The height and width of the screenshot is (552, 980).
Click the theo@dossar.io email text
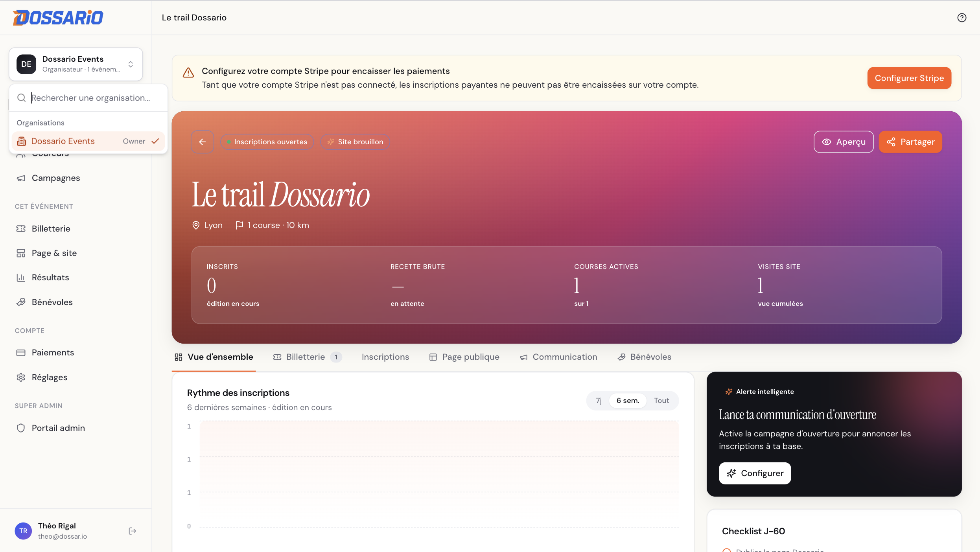[x=63, y=536]
